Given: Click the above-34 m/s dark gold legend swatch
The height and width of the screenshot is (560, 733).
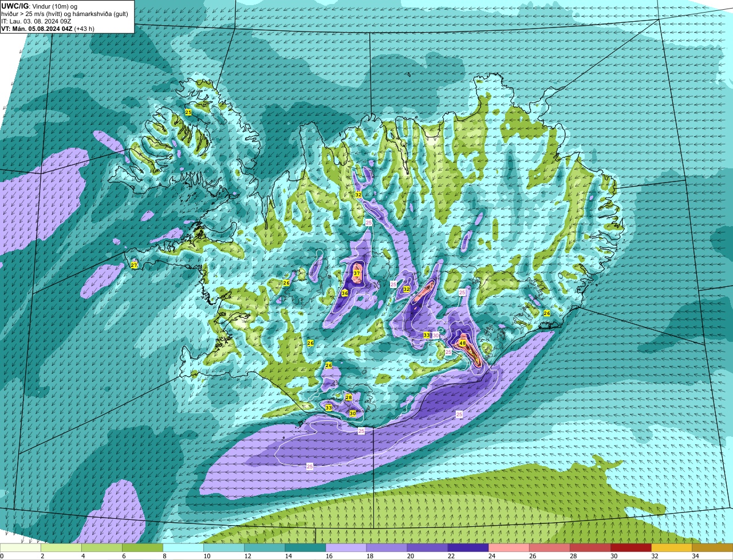Looking at the screenshot, I should point(712,548).
